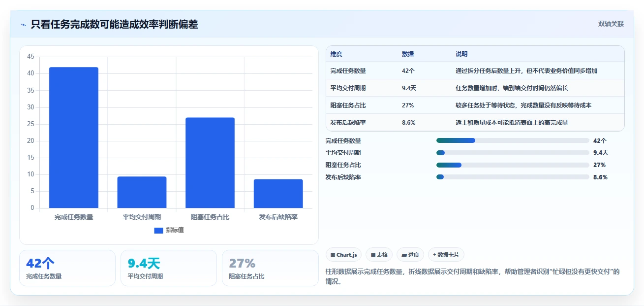This screenshot has height=306, width=644.
Task: Click the 阻塞任务占比 progress bar showing 27%
Action: pos(513,165)
